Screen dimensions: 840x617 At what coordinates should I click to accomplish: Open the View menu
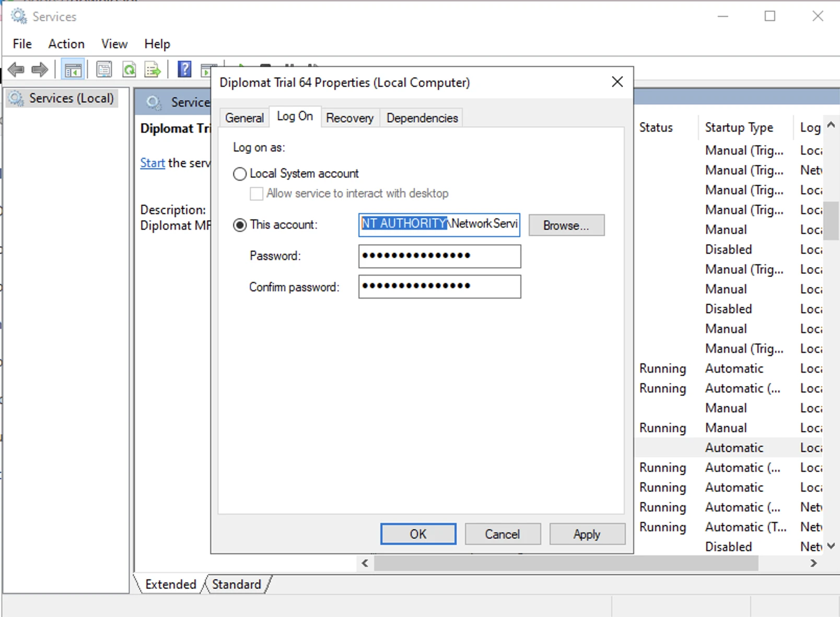tap(114, 44)
